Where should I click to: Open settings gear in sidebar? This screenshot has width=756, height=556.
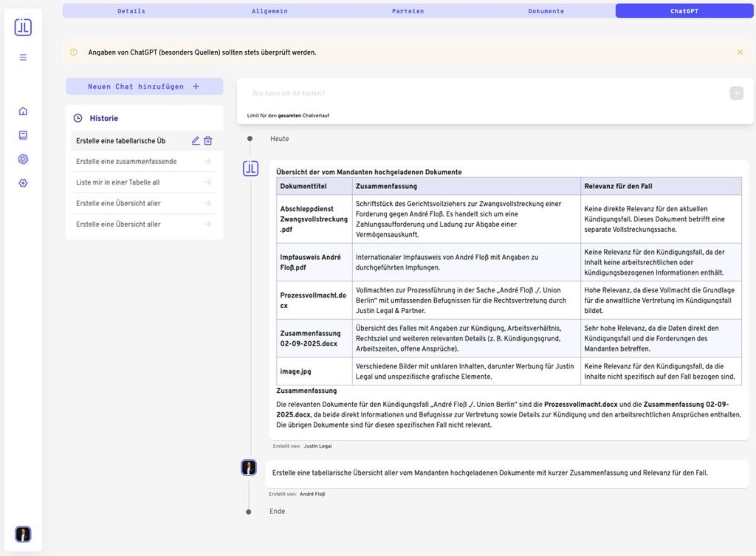click(23, 182)
